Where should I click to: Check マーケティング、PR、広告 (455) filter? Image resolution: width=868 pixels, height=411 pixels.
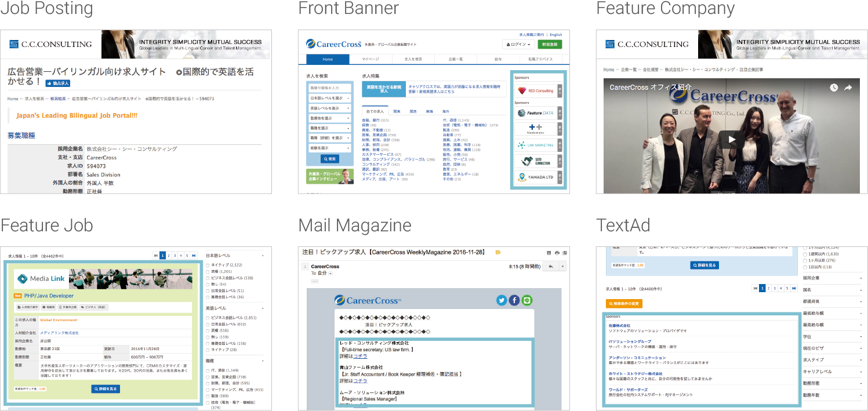208,390
